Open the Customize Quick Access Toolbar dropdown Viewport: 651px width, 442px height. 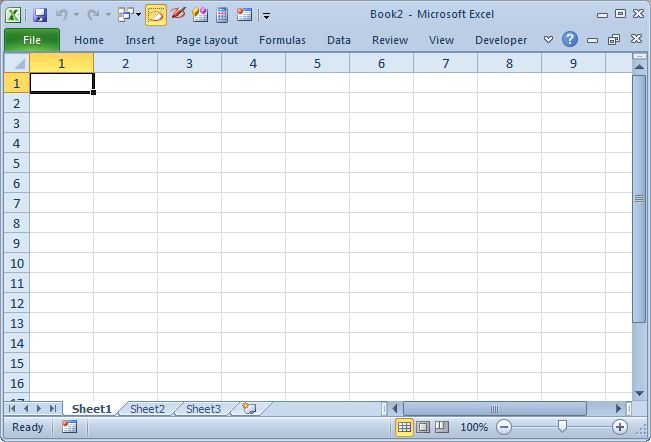click(267, 16)
